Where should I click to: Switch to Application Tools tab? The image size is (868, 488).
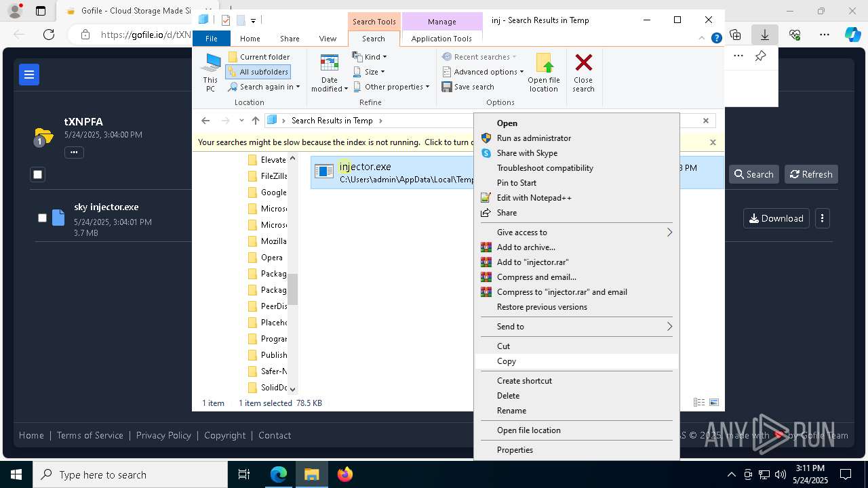point(441,39)
